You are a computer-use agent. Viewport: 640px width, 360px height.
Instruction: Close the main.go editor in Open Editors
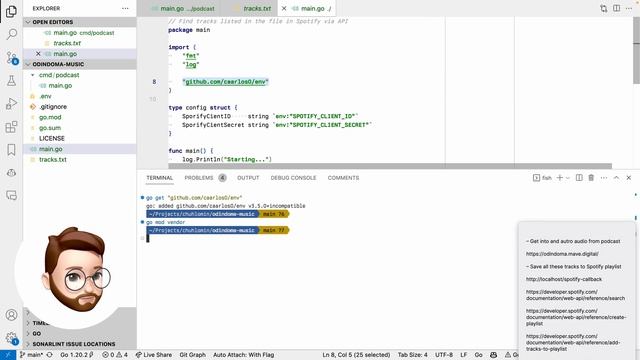coord(38,53)
